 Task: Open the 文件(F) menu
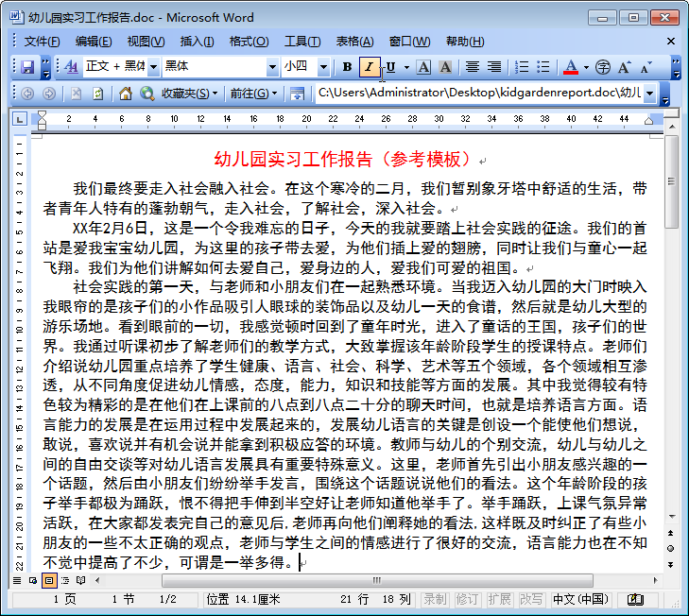42,42
